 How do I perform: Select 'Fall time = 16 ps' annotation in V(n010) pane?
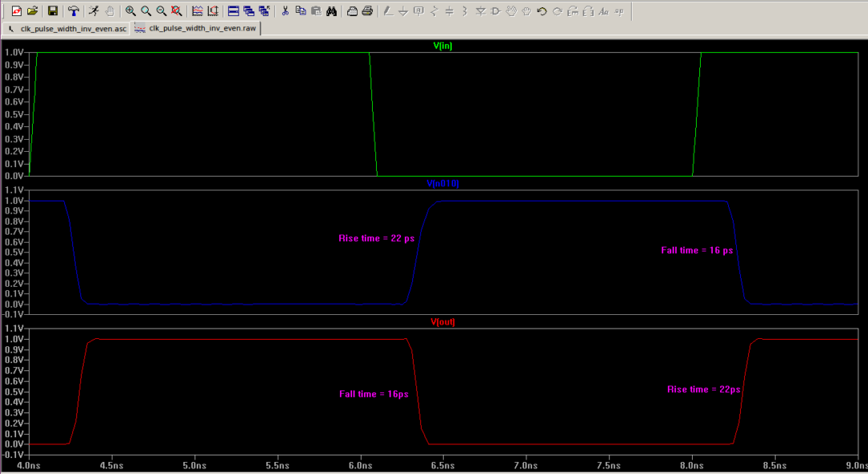(x=697, y=251)
